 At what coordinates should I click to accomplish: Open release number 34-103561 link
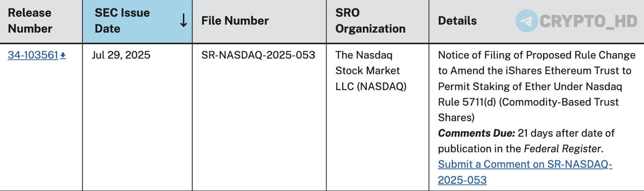33,55
